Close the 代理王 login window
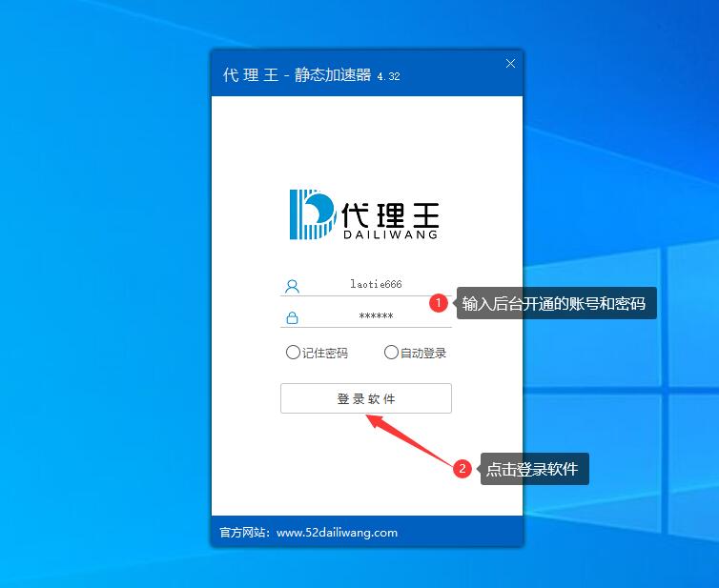The width and height of the screenshot is (719, 588). 510,64
